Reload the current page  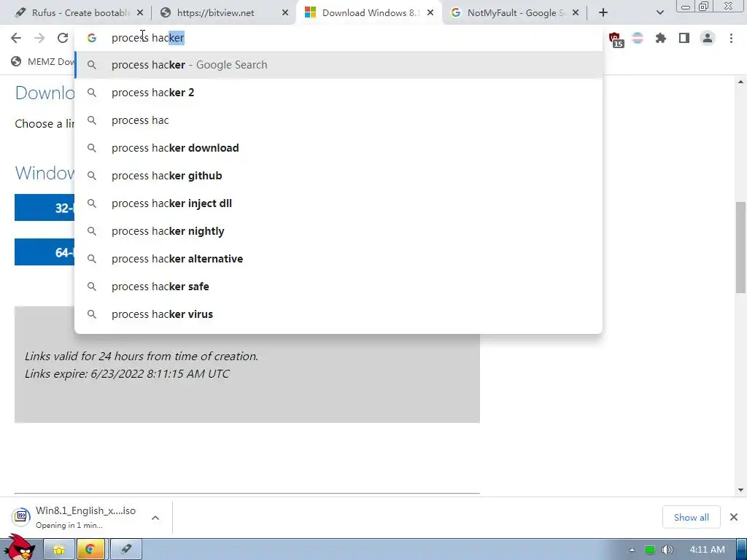(63, 38)
